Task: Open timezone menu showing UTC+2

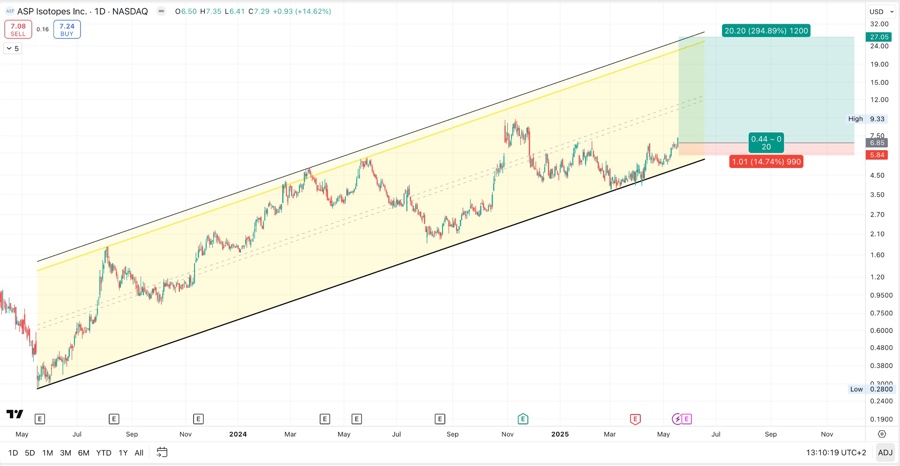Action: [x=836, y=453]
